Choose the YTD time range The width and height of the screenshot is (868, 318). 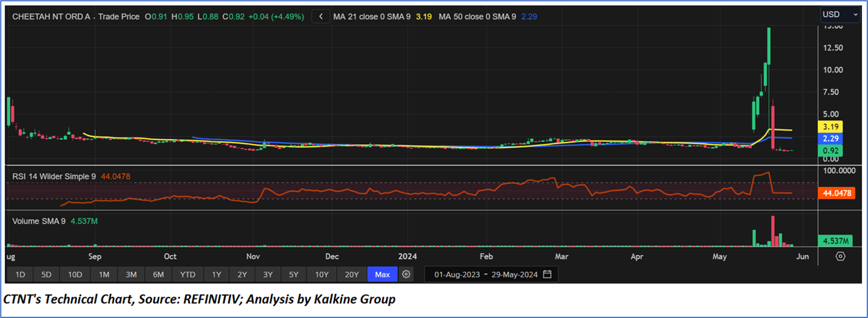coord(188,275)
